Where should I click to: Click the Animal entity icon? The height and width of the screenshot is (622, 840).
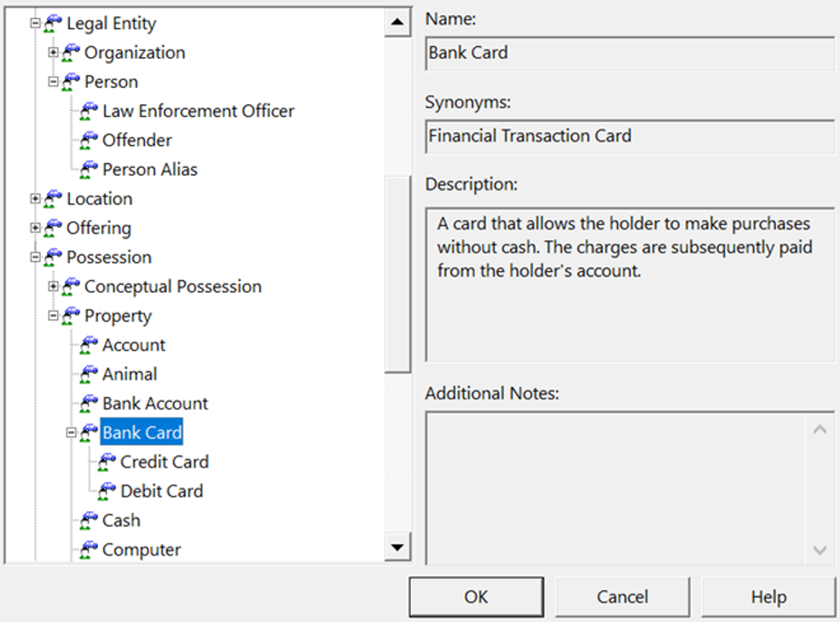pos(89,375)
